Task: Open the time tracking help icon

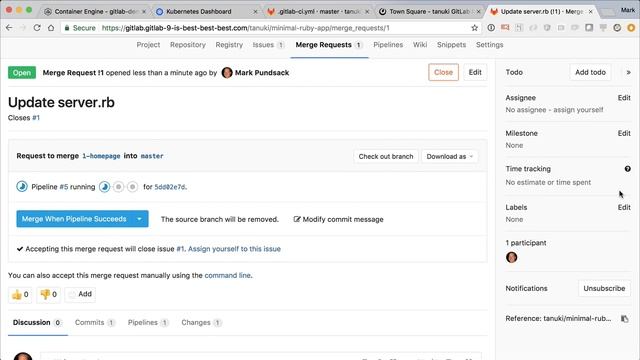Action: pyautogui.click(x=627, y=169)
